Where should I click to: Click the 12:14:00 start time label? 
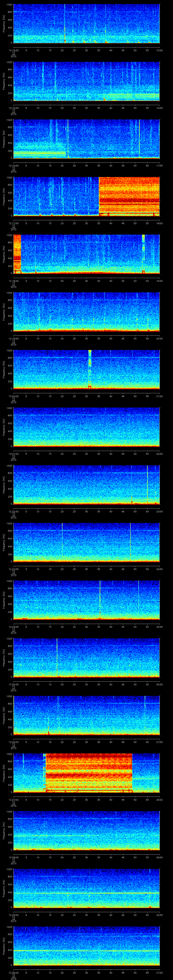point(13,50)
